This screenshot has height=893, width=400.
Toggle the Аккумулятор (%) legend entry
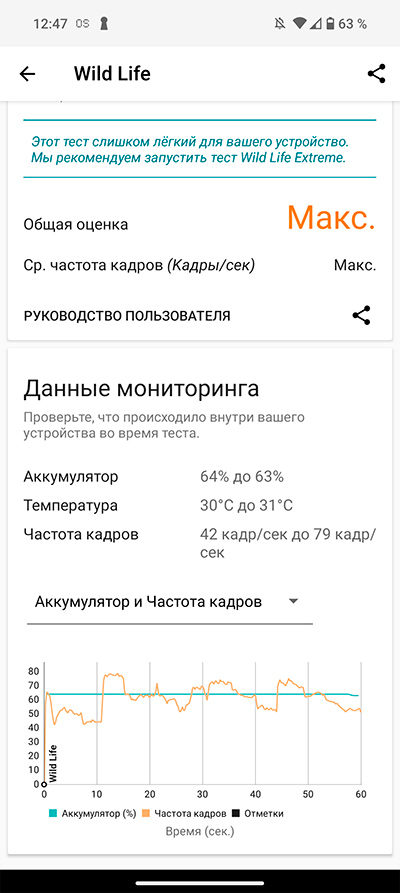[92, 814]
